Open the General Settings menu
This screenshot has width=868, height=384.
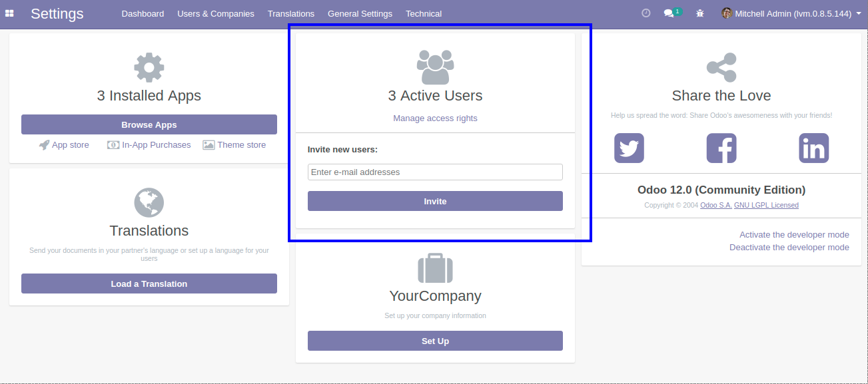pos(360,13)
